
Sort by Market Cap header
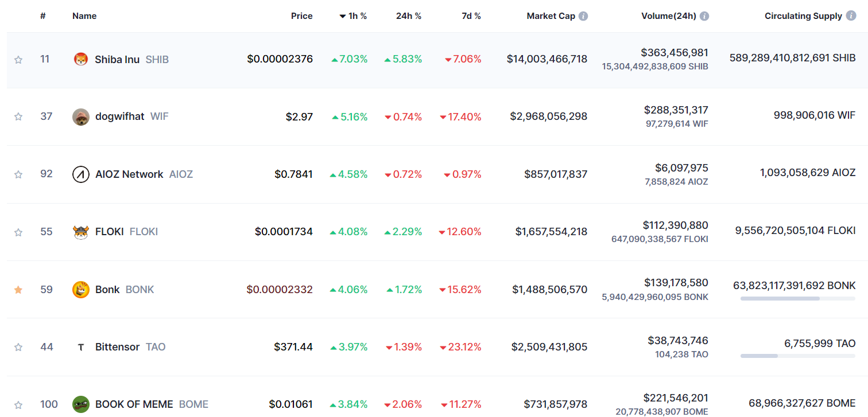(551, 16)
